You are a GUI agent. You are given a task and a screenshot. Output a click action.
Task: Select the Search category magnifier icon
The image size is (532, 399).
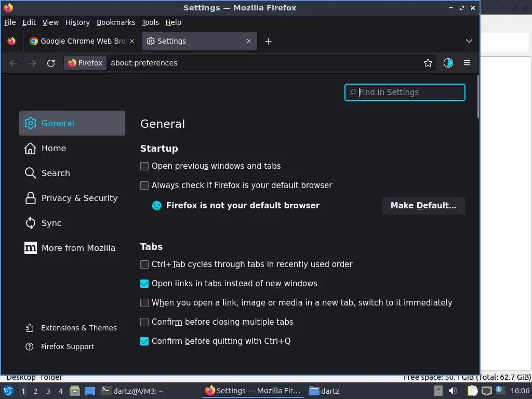click(30, 173)
